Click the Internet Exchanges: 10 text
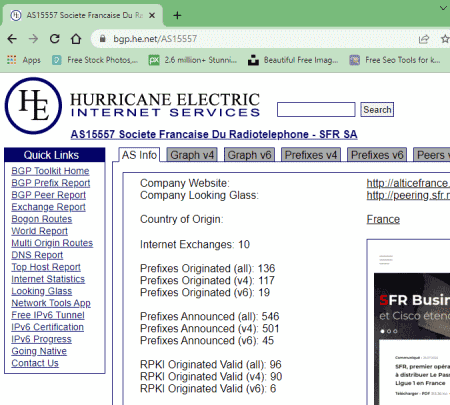 click(x=195, y=244)
